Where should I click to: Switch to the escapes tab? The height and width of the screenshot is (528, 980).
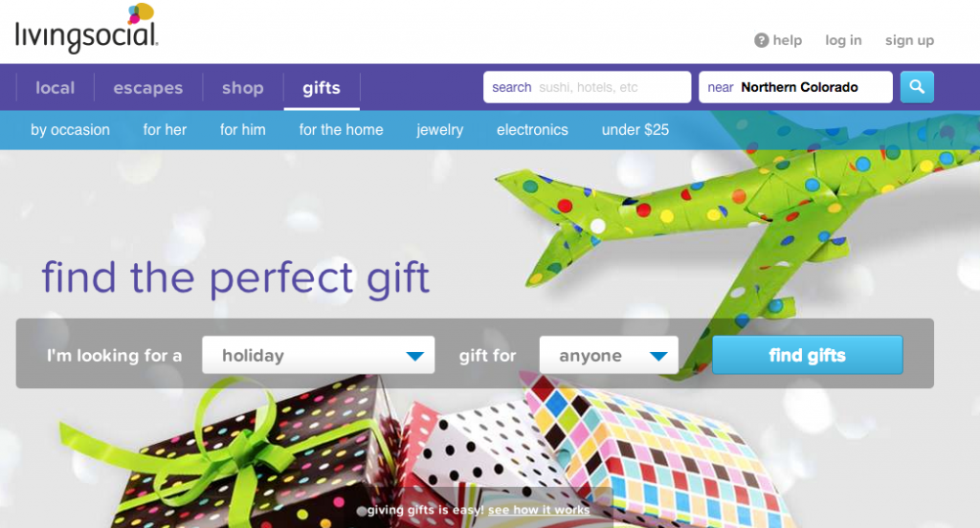(x=148, y=87)
